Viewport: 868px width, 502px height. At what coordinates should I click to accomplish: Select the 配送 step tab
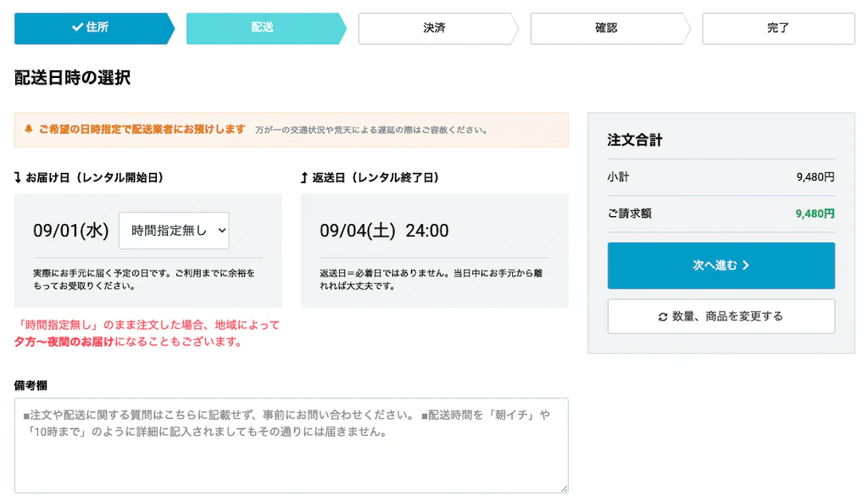click(262, 27)
